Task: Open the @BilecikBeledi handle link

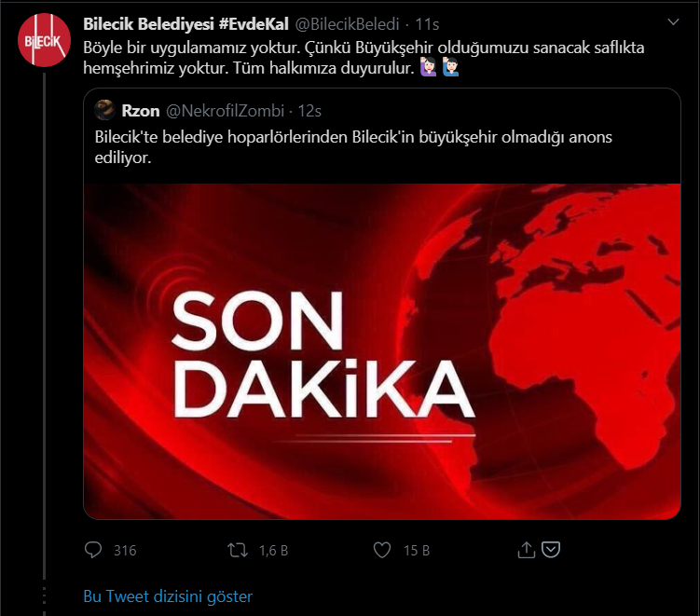Action: coord(347,24)
